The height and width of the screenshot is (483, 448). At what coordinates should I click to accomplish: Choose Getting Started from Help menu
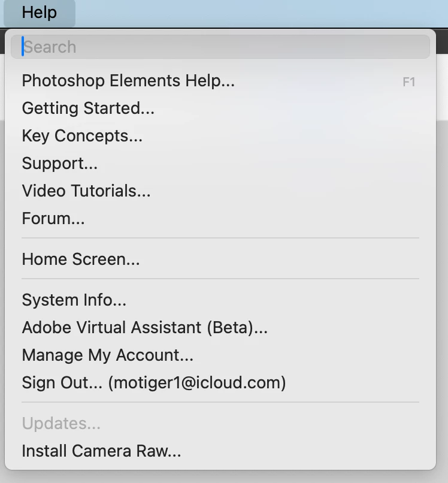220,108
